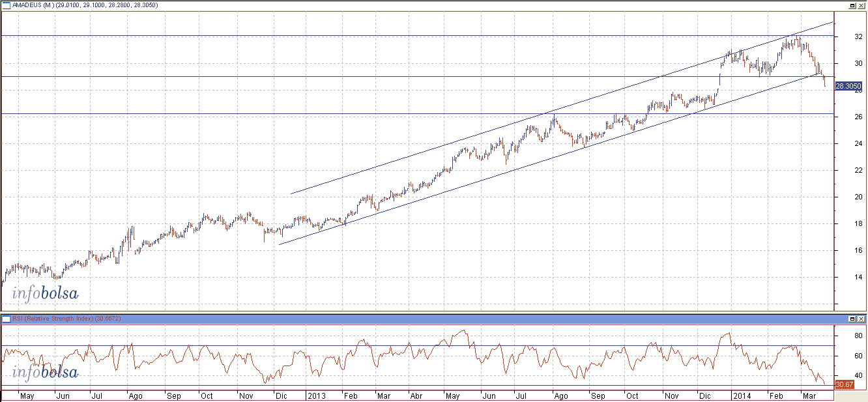Maximize the RSI indicator panel
Screen dimensions: 868x402
pos(852,319)
